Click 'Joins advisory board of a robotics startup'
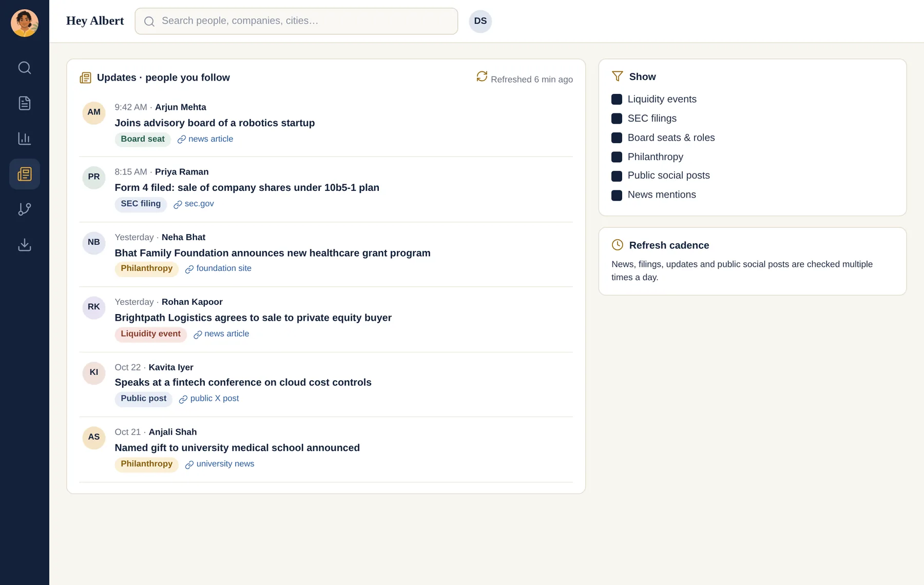This screenshot has height=585, width=924. 215,123
